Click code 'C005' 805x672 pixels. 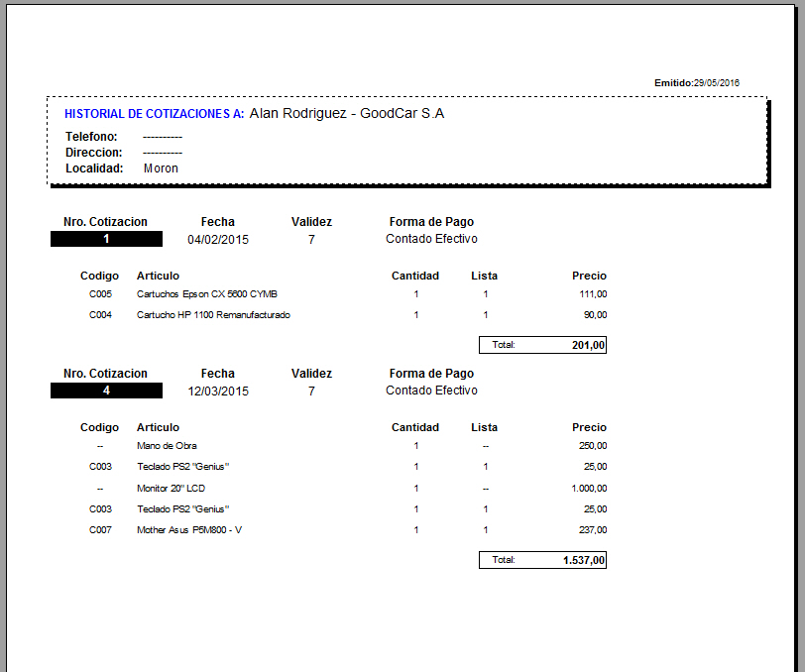[x=100, y=294]
